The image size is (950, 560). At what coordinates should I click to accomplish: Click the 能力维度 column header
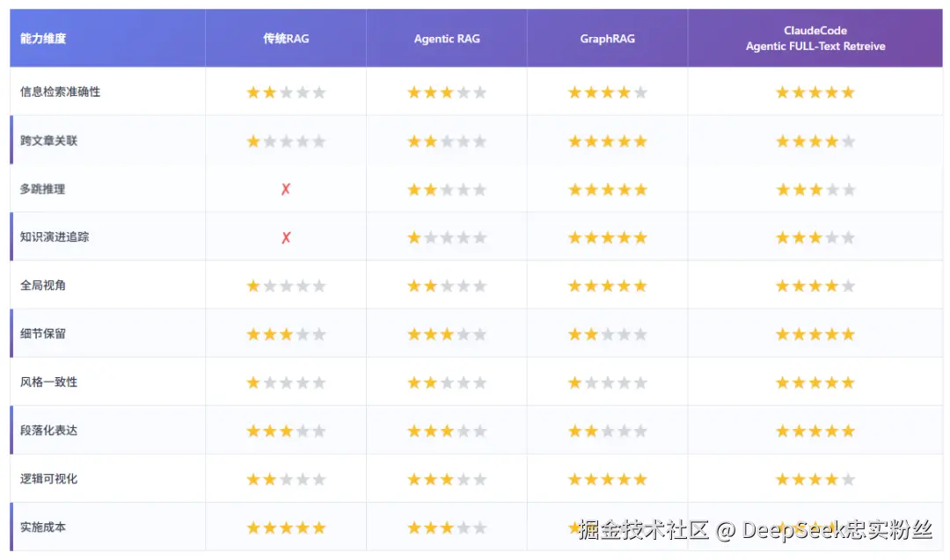coord(43,39)
